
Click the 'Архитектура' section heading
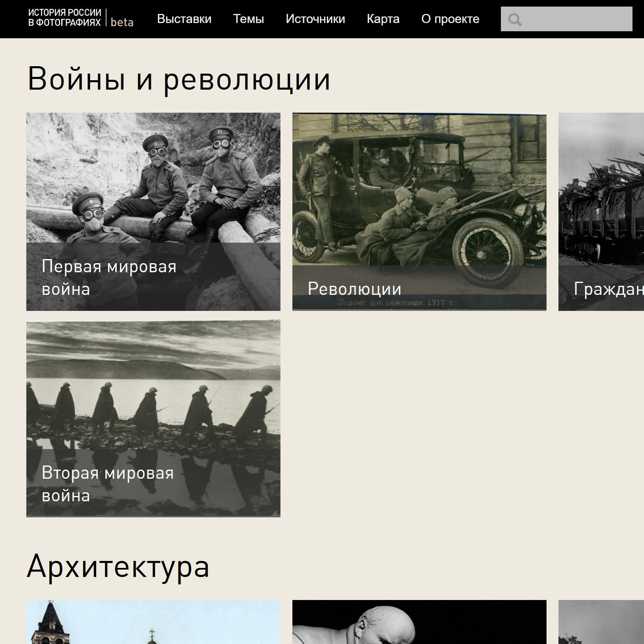coord(118,566)
